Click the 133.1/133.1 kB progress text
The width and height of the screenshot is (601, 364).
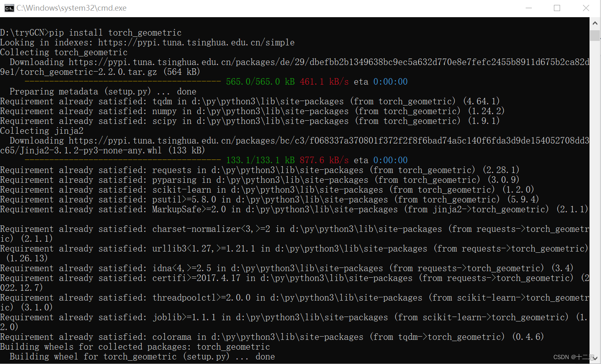pyautogui.click(x=260, y=160)
